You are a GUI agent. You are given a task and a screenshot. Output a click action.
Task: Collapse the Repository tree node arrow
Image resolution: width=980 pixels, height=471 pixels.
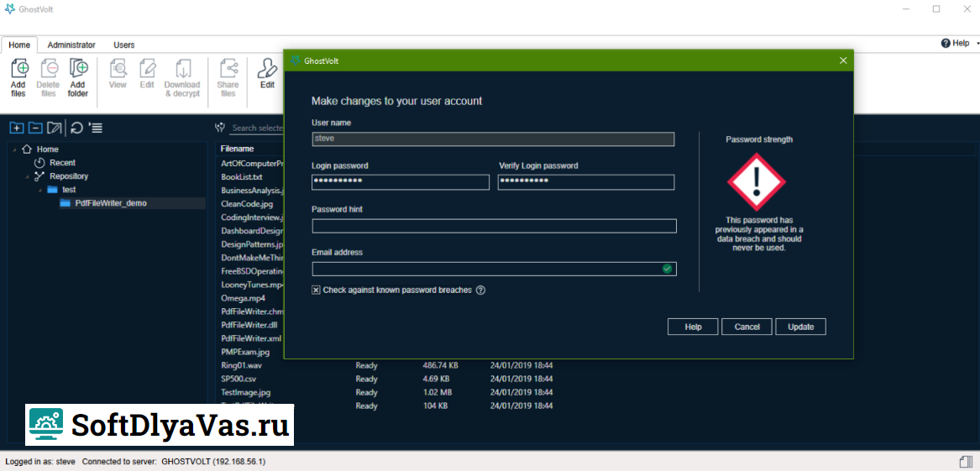[x=27, y=177]
